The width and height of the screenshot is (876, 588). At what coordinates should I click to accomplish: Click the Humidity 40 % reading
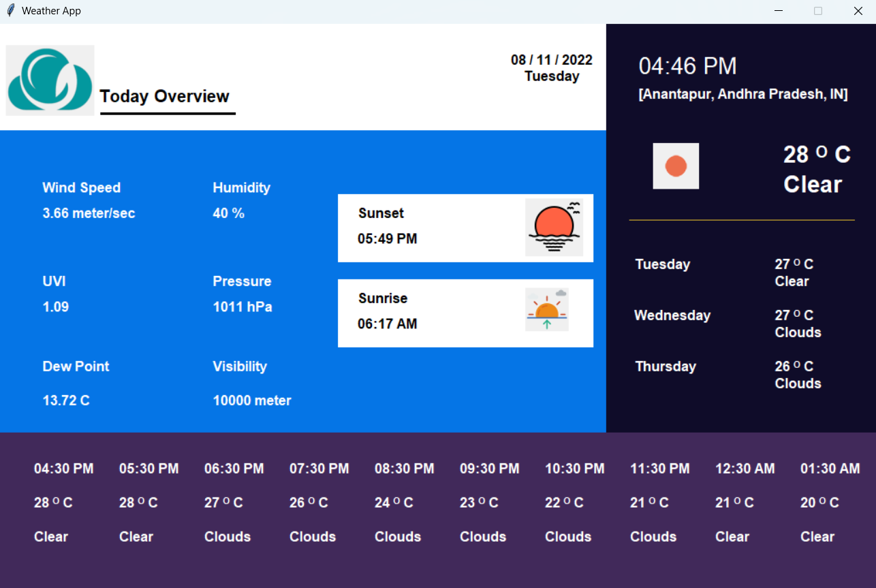tap(228, 213)
